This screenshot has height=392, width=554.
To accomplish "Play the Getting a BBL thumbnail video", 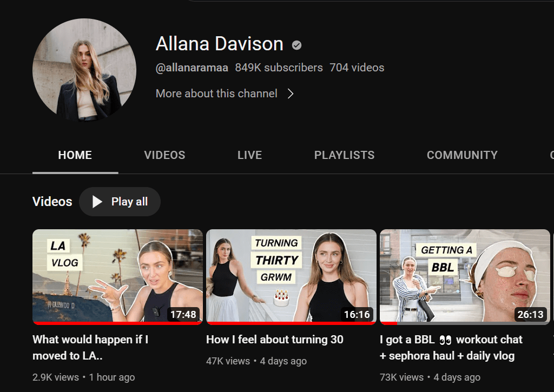I will click(x=465, y=276).
